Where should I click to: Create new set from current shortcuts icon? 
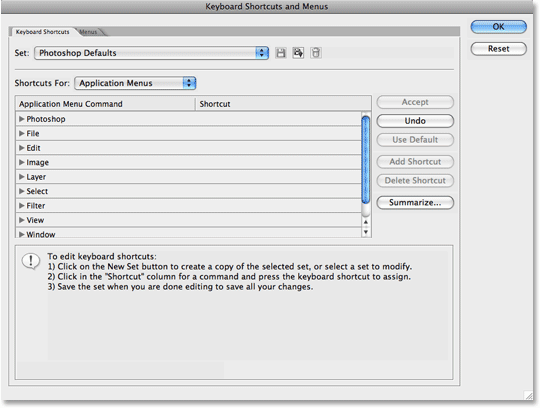click(298, 53)
